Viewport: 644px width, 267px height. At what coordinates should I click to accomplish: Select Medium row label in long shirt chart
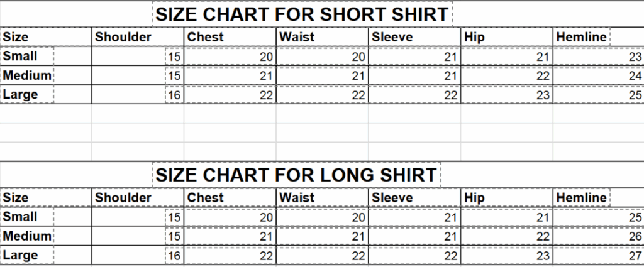pyautogui.click(x=26, y=236)
